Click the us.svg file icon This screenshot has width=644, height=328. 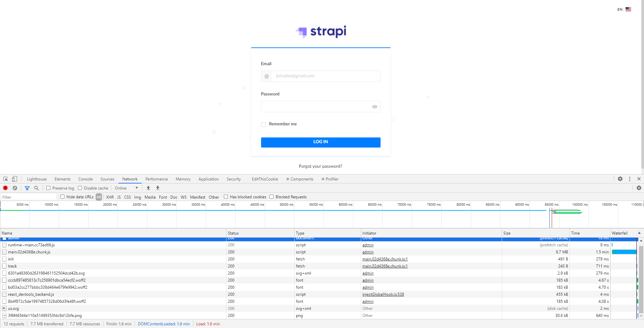[x=4, y=309]
